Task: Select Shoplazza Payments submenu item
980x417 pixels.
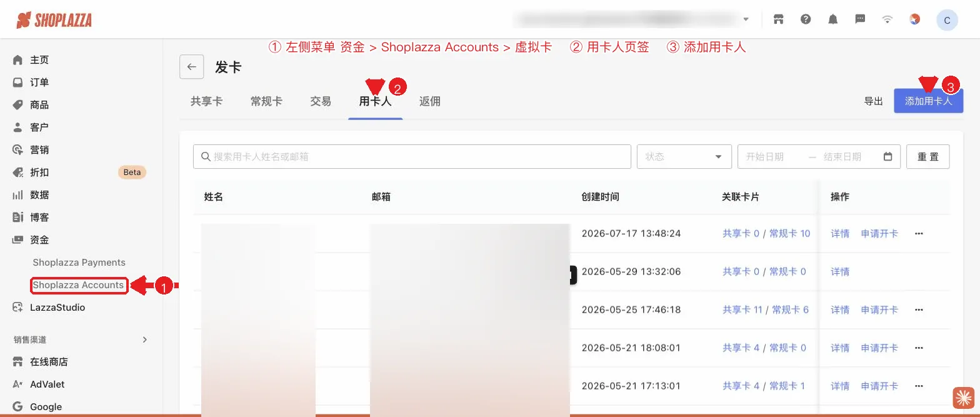Action: click(x=79, y=263)
